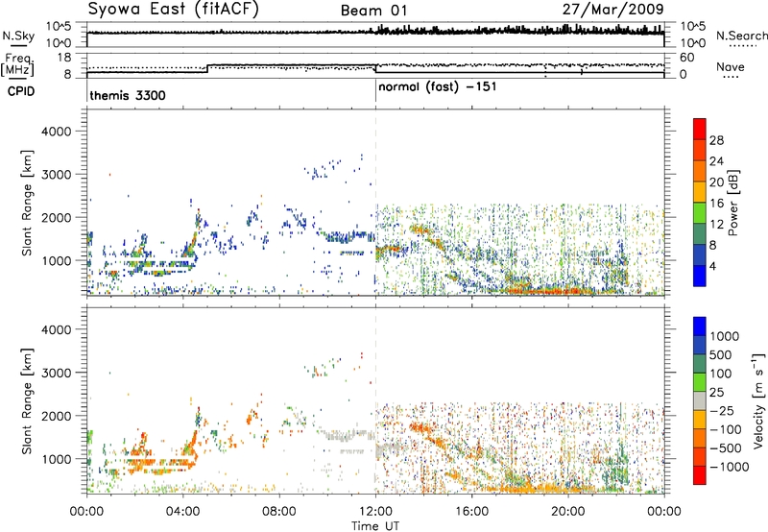Click the '04:00' time tick label

(x=182, y=511)
